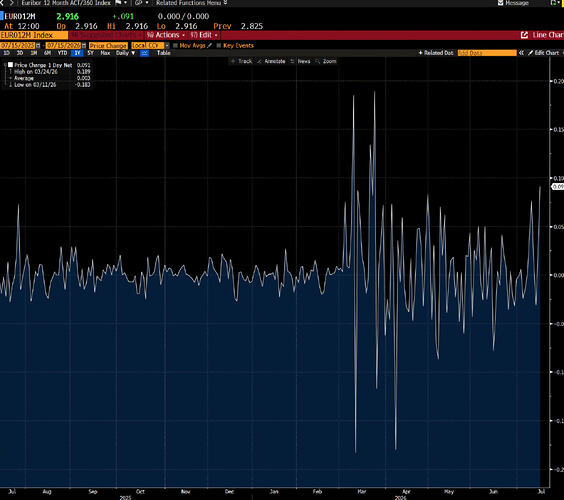Click the end date calendar icon
This screenshot has height=500, width=564.
coord(84,46)
